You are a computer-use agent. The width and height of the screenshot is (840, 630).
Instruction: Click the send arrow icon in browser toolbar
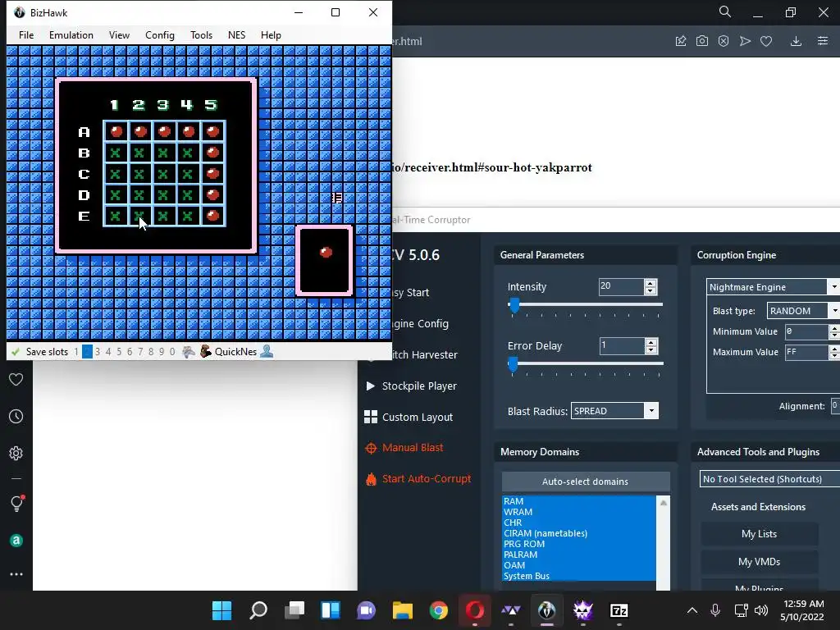pyautogui.click(x=745, y=41)
